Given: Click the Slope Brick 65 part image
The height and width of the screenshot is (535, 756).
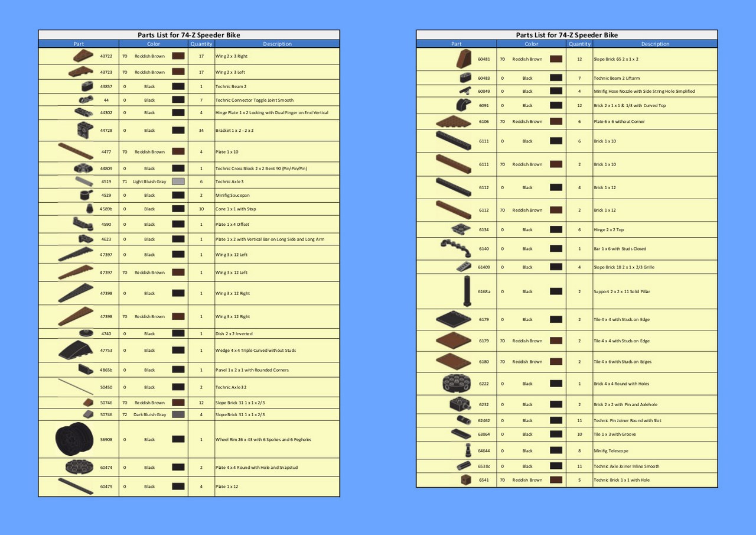Looking at the screenshot, I should click(x=465, y=59).
